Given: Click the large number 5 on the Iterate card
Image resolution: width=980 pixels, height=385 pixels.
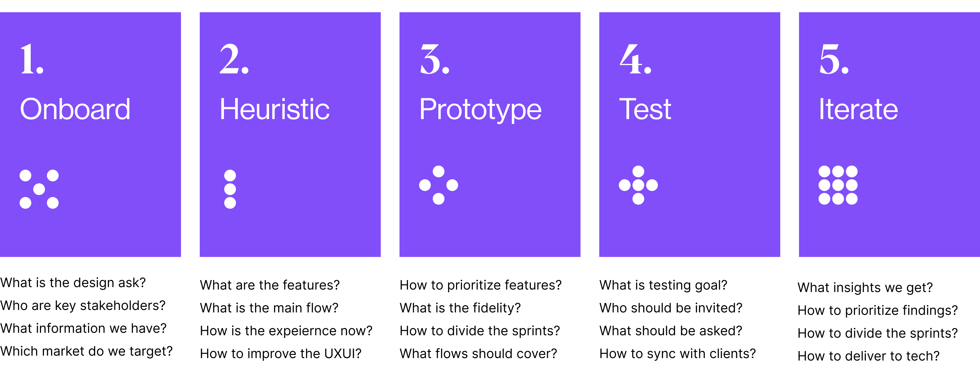Looking at the screenshot, I should point(834,59).
